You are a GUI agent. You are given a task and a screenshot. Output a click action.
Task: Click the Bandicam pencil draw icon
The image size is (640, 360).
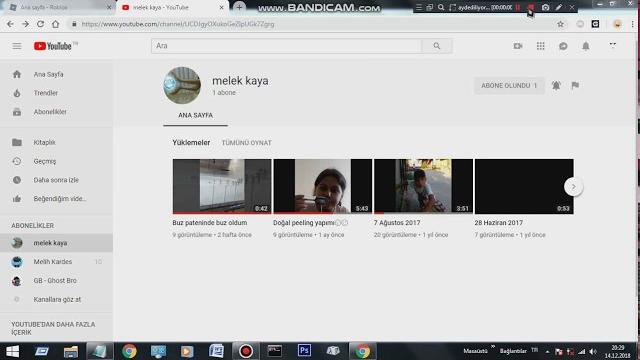pyautogui.click(x=559, y=7)
